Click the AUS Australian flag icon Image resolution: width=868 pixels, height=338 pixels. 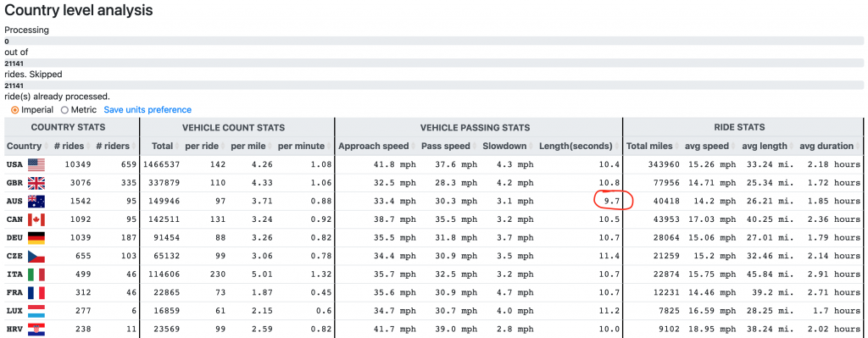coord(36,202)
